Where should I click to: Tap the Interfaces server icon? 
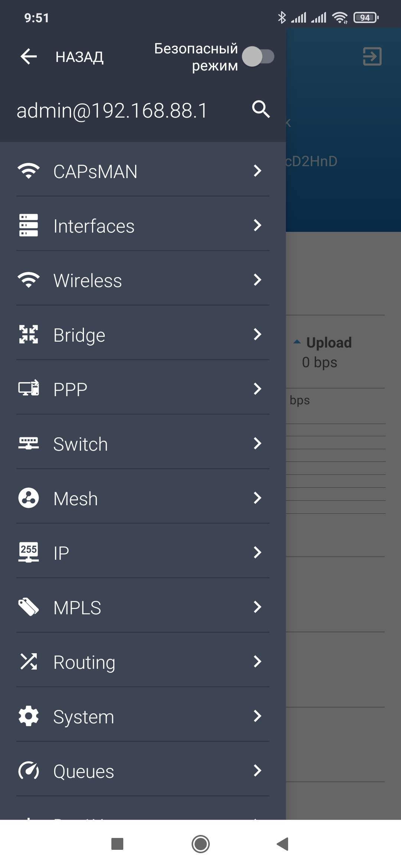click(29, 226)
